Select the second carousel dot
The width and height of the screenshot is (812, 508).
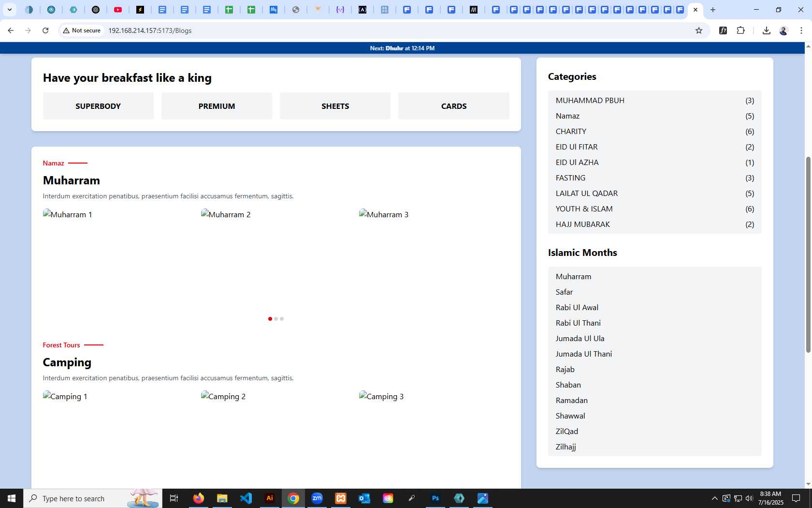pos(276,319)
